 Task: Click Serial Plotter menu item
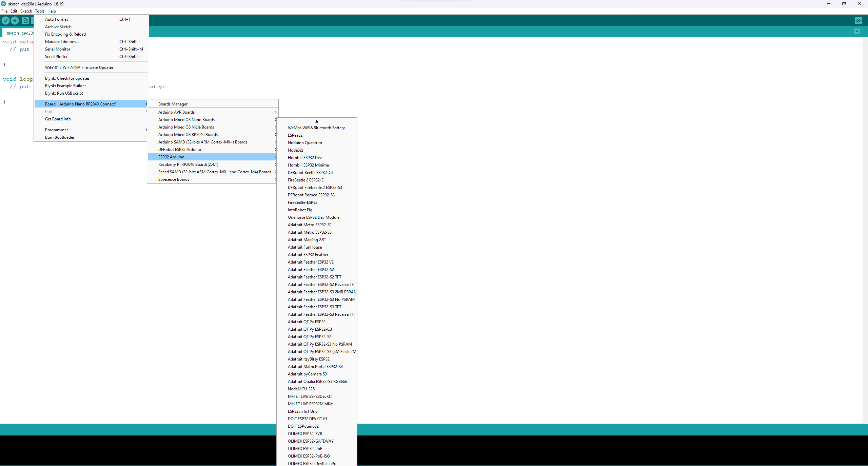[56, 57]
